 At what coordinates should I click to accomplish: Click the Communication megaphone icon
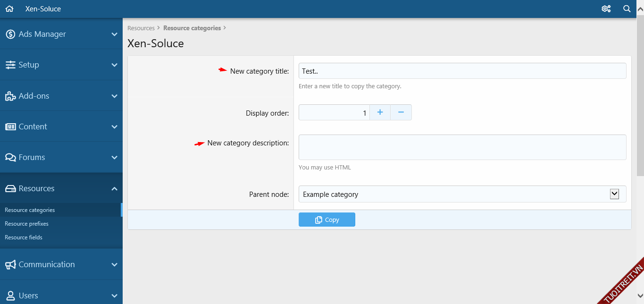[x=10, y=264]
